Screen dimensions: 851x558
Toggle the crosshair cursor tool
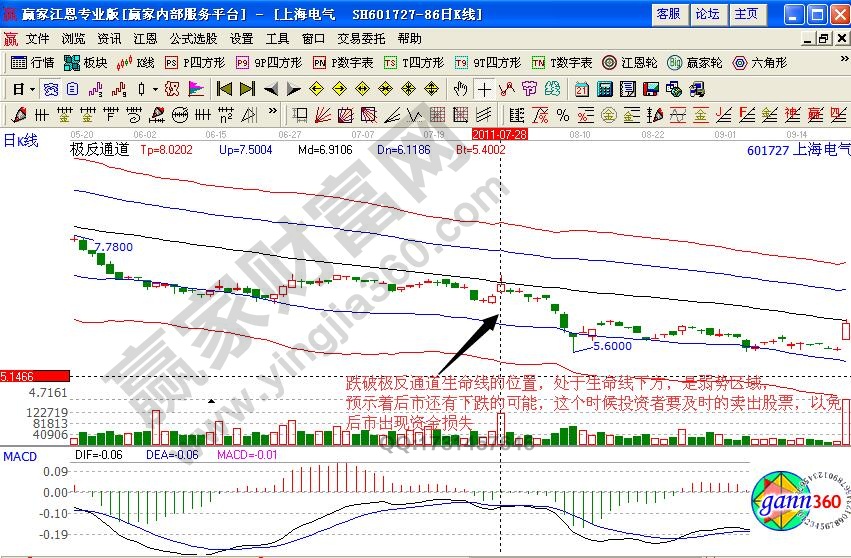pos(484,89)
